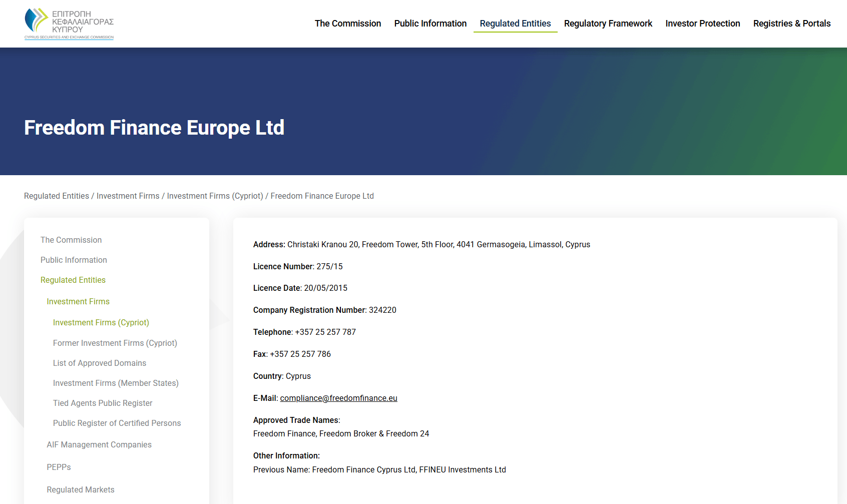Click licence number 275/15
Screen dimensions: 847x504
[329, 267]
